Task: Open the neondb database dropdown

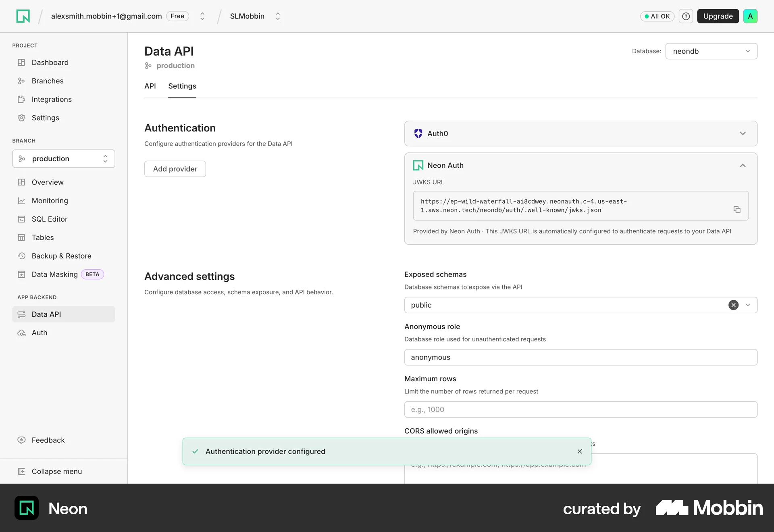Action: point(711,51)
